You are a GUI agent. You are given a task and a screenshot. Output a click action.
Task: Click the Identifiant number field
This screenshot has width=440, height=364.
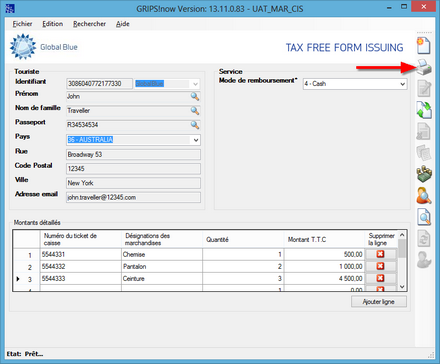(x=99, y=84)
